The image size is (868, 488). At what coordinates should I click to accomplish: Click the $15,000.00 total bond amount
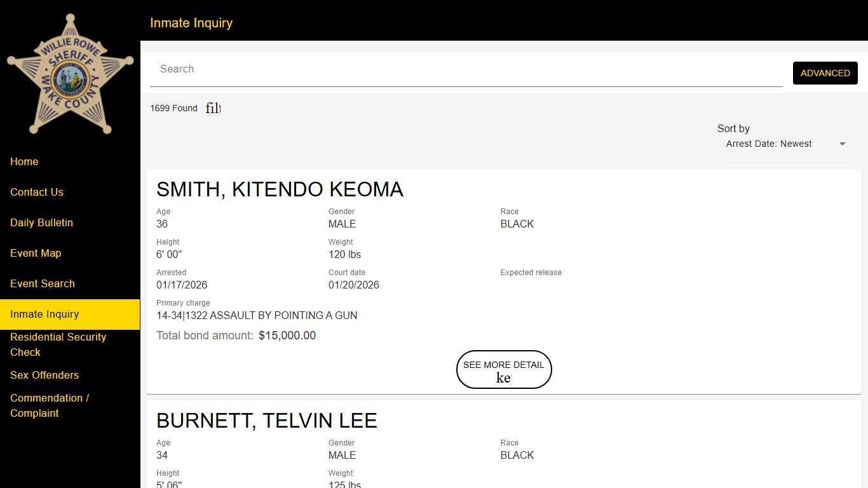(287, 335)
